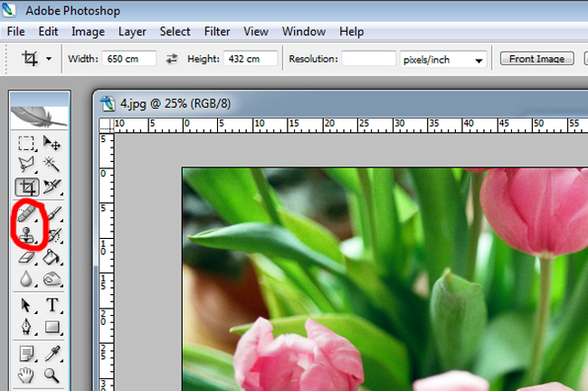Image resolution: width=588 pixels, height=391 pixels.
Task: Focus the Resolution input field
Action: (368, 59)
